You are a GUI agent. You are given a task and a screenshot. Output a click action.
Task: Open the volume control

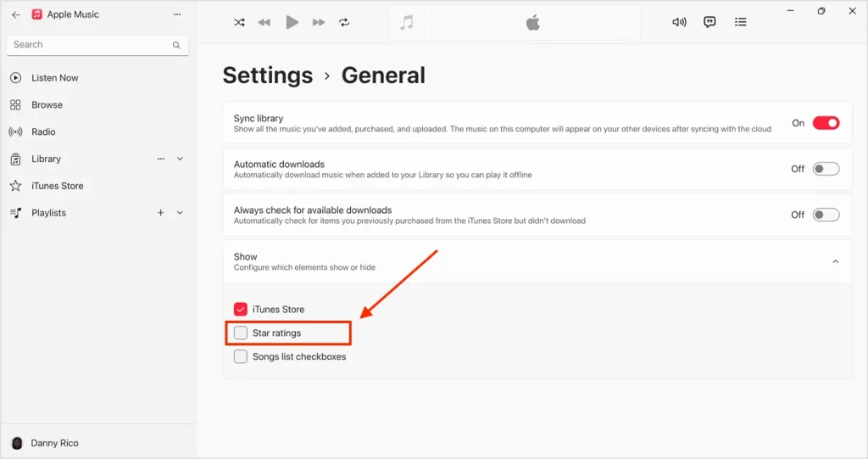pyautogui.click(x=679, y=22)
